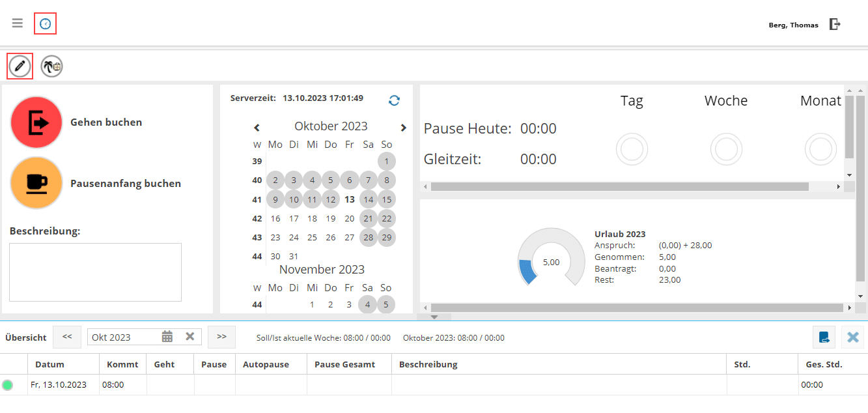Viewport: 868px width, 413px height.
Task: Click inside the Beschreibung text box
Action: (x=95, y=272)
